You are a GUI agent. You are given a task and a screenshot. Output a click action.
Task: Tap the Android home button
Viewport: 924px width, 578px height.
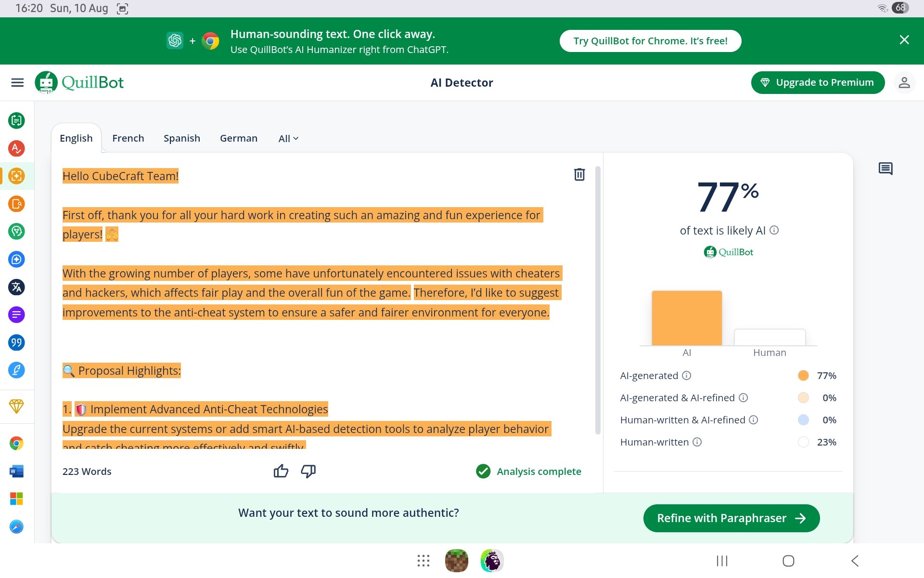[x=788, y=561]
